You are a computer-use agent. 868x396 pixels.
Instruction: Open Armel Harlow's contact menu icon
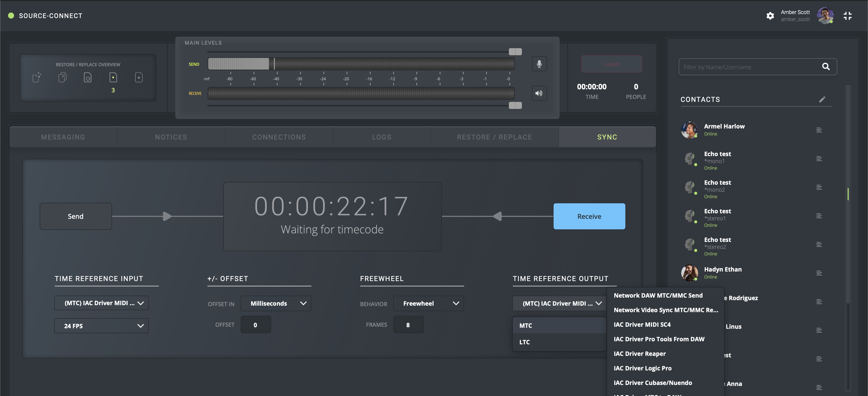[x=819, y=130]
